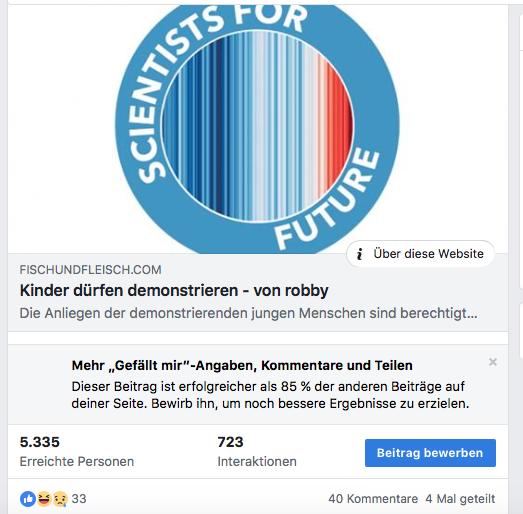Show the 33 reactions count list

pos(79,499)
